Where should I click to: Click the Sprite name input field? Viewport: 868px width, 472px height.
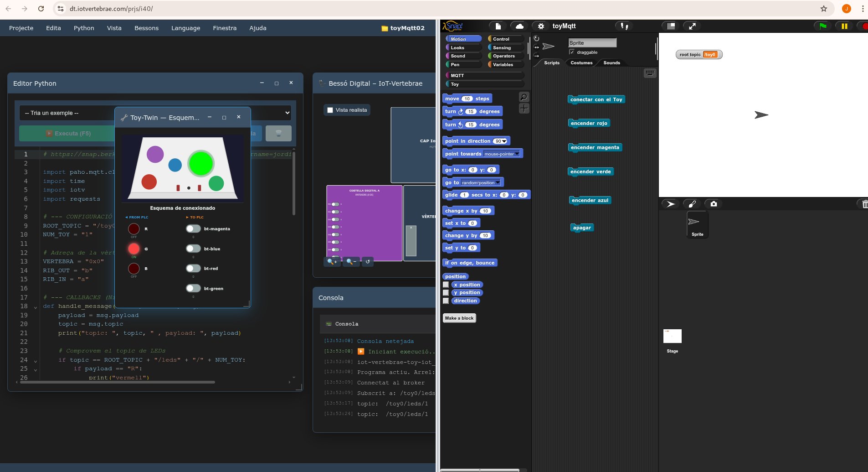pyautogui.click(x=592, y=42)
